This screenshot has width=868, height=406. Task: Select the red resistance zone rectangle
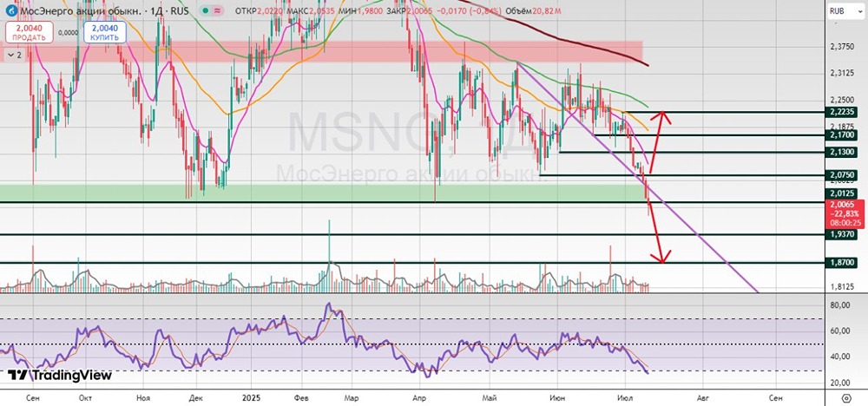tap(321, 51)
